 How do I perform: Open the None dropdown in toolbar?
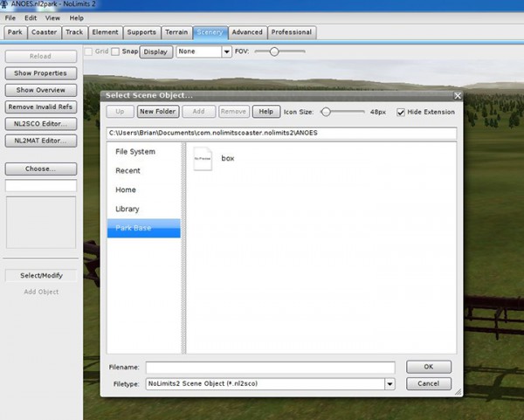227,52
